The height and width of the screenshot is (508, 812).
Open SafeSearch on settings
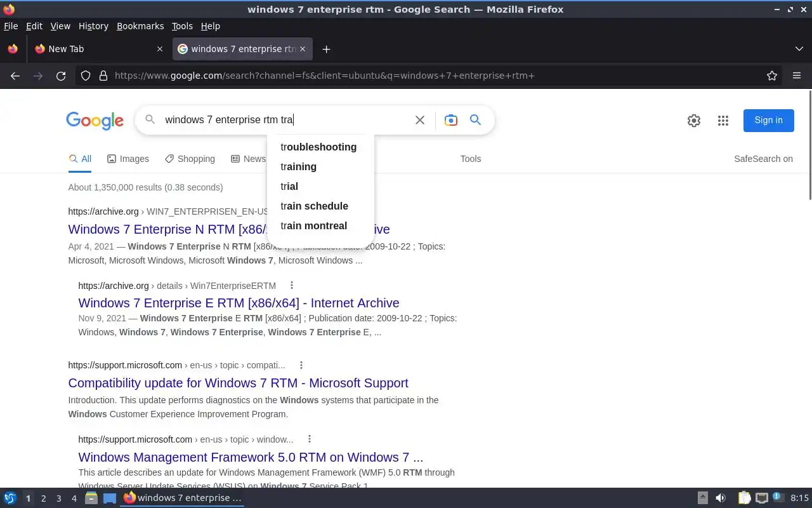pos(763,159)
